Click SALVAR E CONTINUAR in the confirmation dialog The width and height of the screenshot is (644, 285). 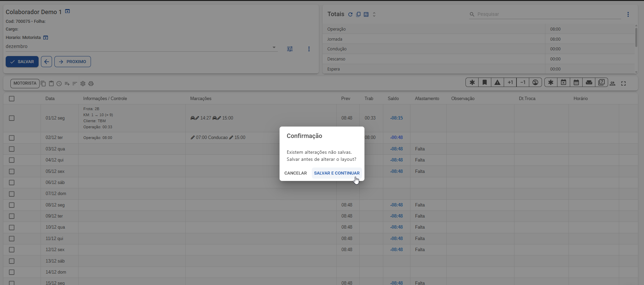pyautogui.click(x=337, y=173)
